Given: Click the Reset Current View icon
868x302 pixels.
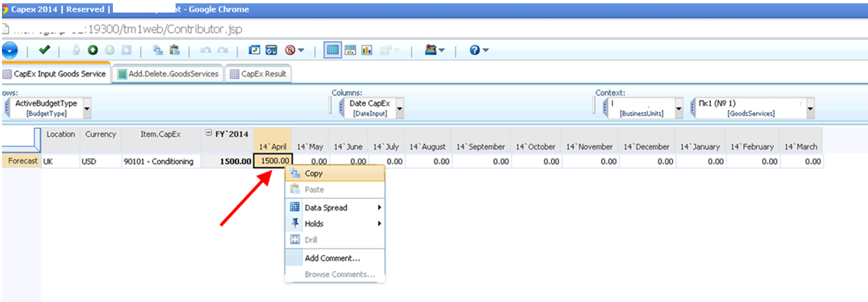Looking at the screenshot, I should [255, 50].
